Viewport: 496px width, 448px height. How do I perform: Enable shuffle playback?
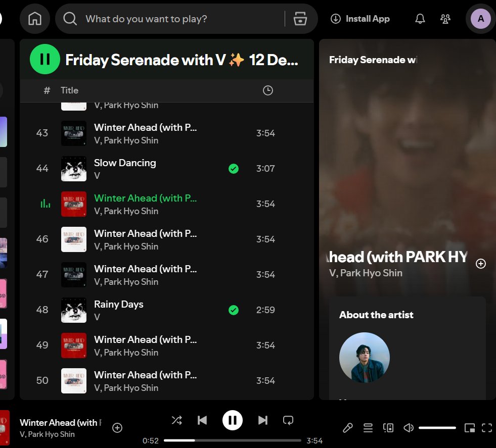pyautogui.click(x=177, y=420)
